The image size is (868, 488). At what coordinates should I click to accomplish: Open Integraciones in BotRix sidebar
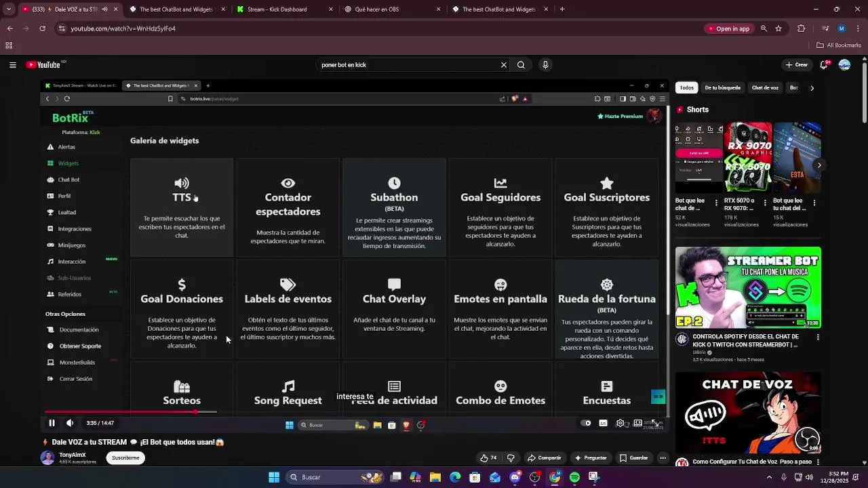click(74, 229)
